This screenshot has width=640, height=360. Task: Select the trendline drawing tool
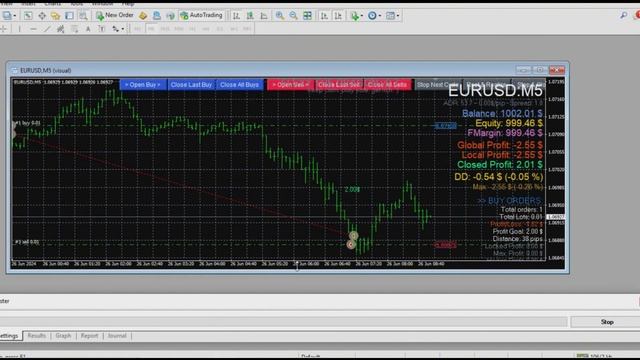47,29
